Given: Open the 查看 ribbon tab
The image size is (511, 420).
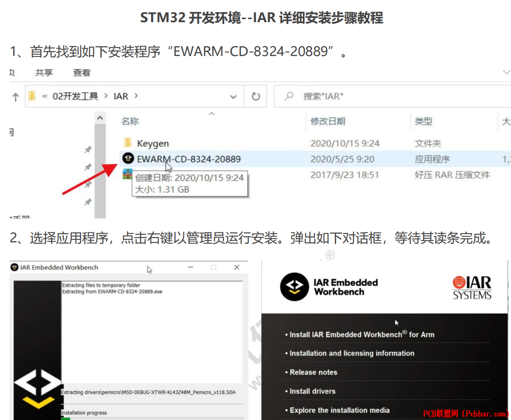Looking at the screenshot, I should coord(82,73).
